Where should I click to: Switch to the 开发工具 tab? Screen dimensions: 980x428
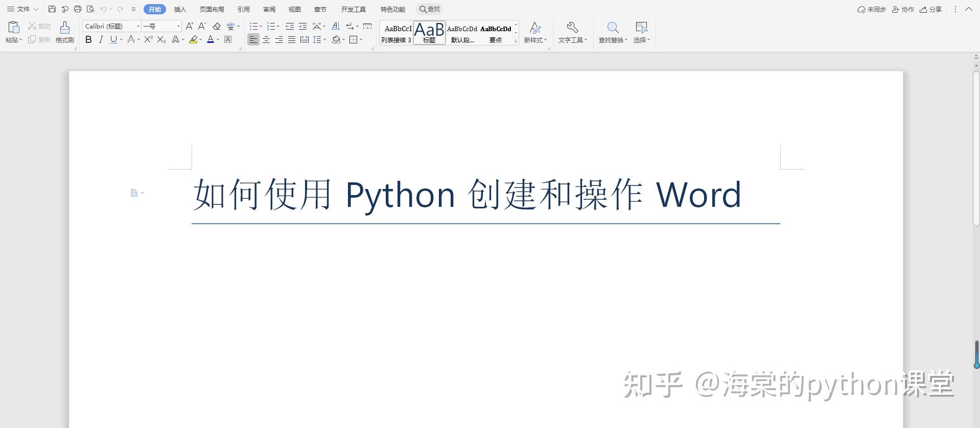tap(354, 9)
